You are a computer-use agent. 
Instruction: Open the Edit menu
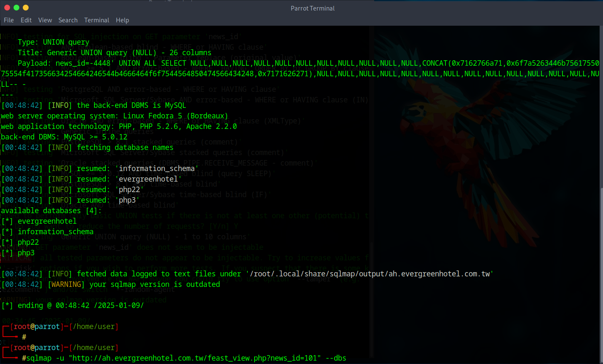26,20
